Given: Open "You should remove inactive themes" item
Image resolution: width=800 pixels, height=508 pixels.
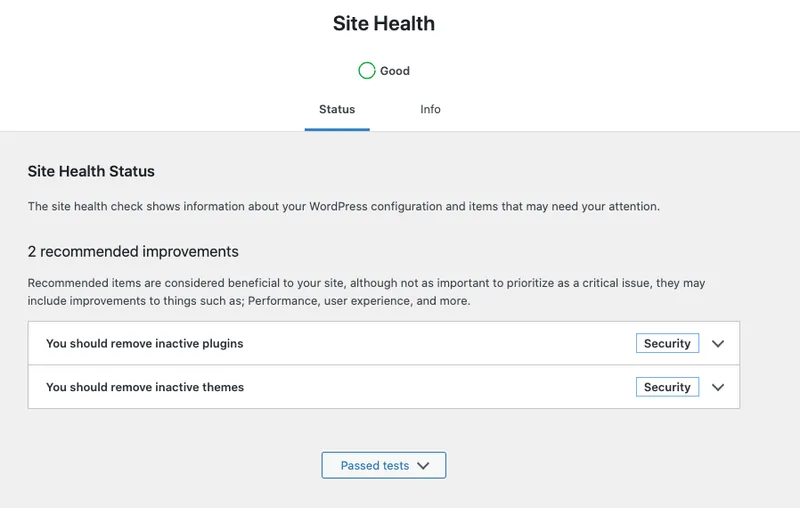Looking at the screenshot, I should (145, 387).
